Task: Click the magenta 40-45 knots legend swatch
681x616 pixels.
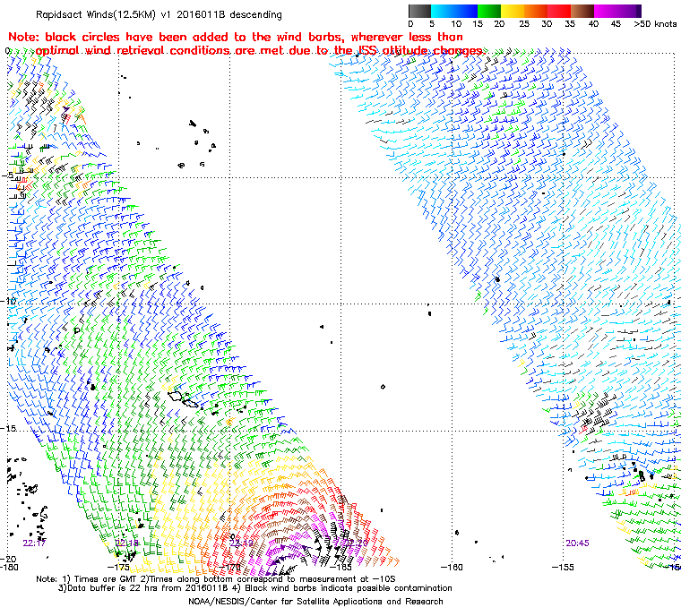Action: tap(606, 11)
